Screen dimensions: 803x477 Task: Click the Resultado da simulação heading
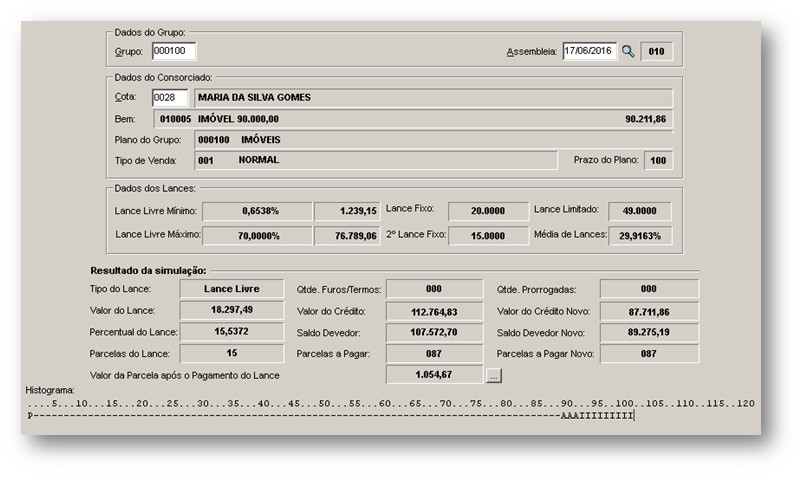[x=148, y=271]
